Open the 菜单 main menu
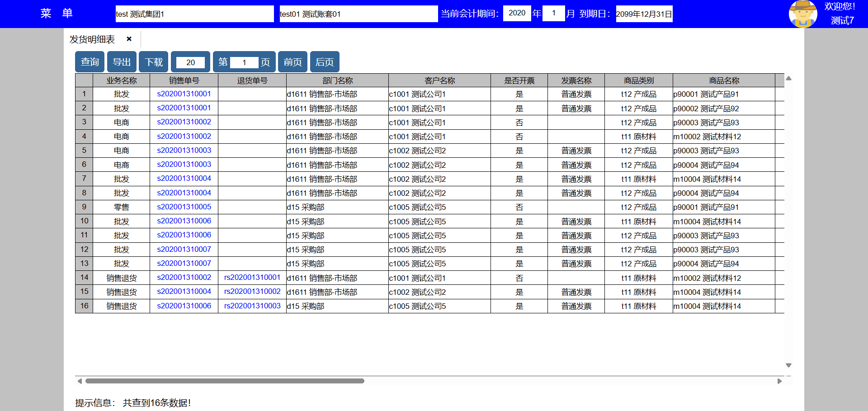 coord(57,14)
